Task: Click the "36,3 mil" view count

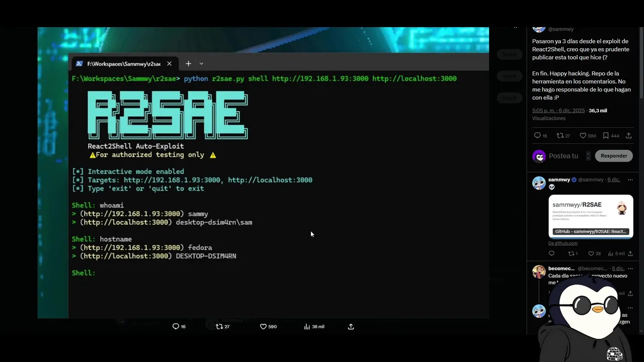Action: tap(598, 110)
